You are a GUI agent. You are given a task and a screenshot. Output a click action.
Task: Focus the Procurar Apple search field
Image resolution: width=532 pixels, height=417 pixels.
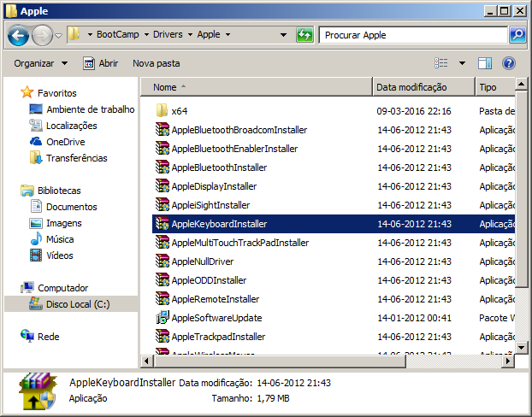413,35
